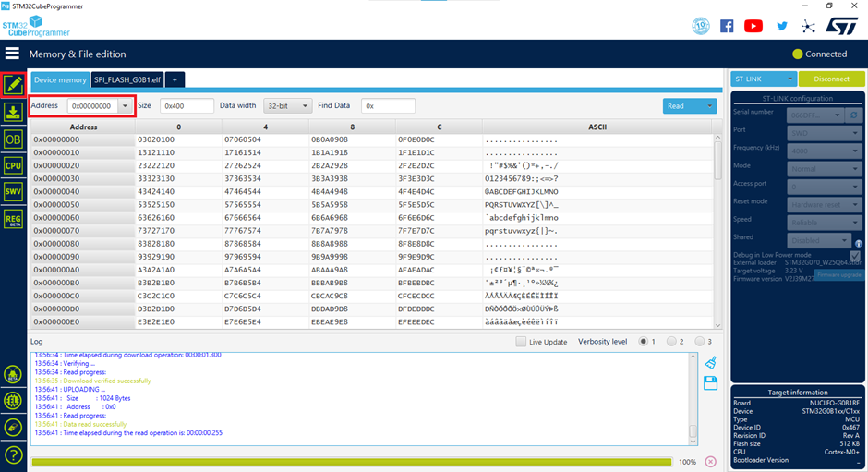
Task: Select verbosity level 3
Action: [x=700, y=341]
